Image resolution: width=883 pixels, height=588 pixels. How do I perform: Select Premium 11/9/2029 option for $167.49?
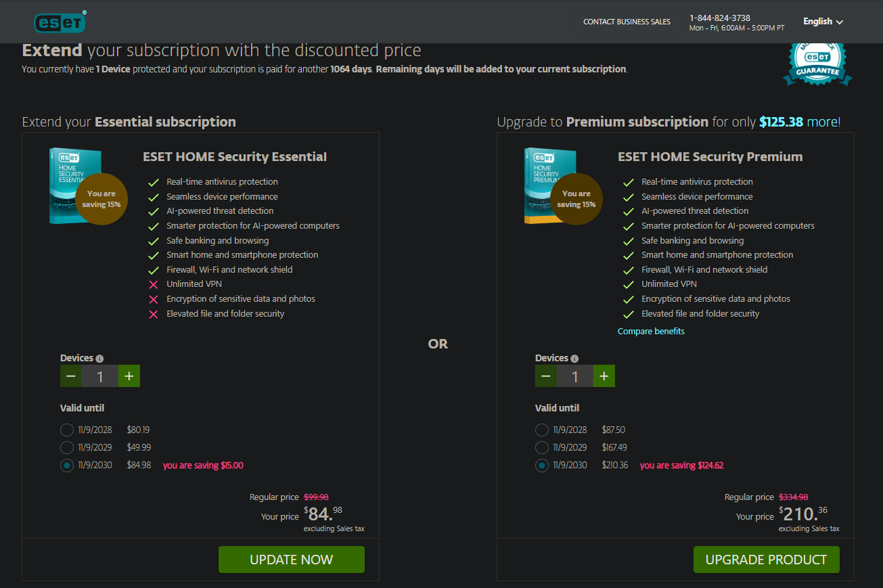(542, 447)
